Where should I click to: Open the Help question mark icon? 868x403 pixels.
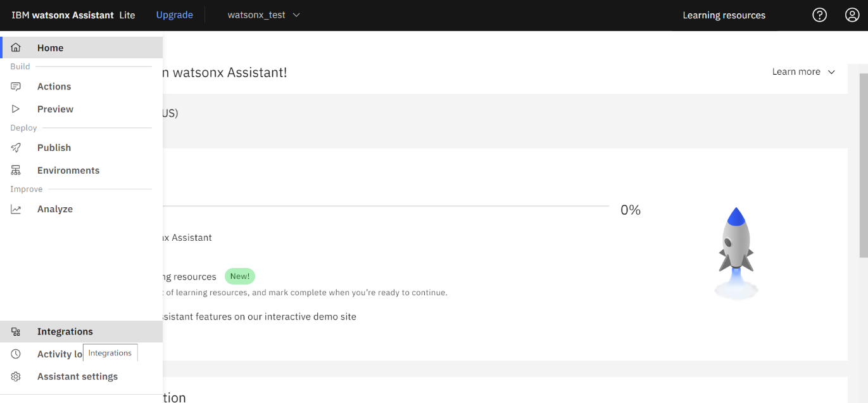point(820,15)
